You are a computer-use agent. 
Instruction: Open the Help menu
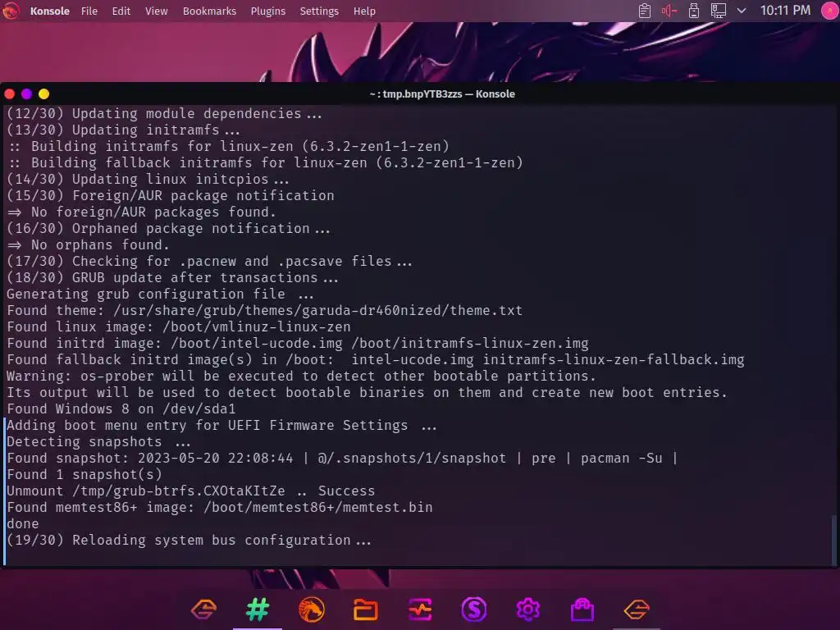coord(364,11)
